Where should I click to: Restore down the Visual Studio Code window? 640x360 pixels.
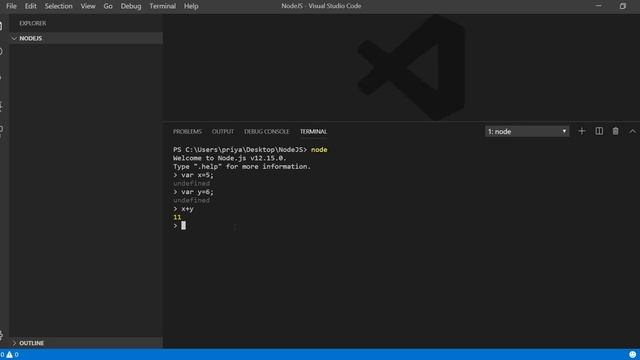622,6
